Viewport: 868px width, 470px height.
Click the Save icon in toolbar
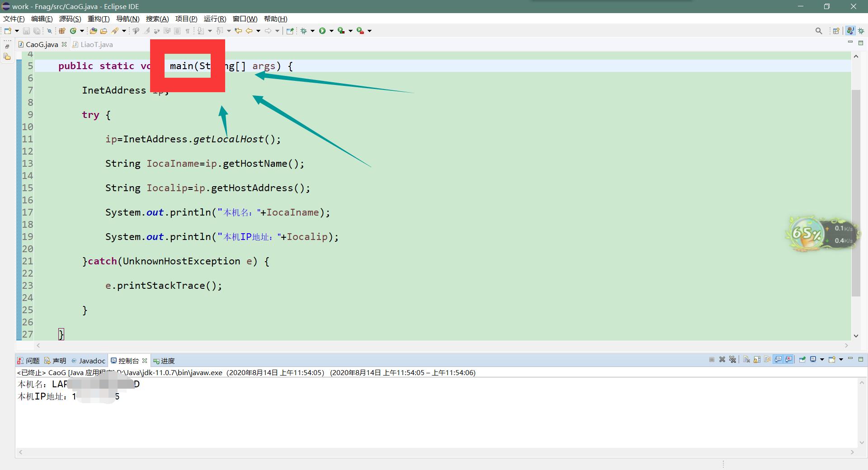point(26,31)
